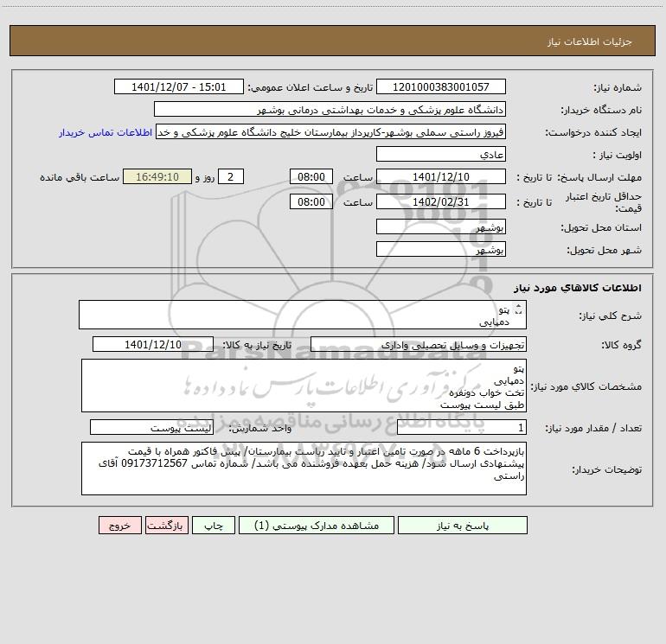
Task: Click the unit field لیست پیوست
Action: point(151,428)
